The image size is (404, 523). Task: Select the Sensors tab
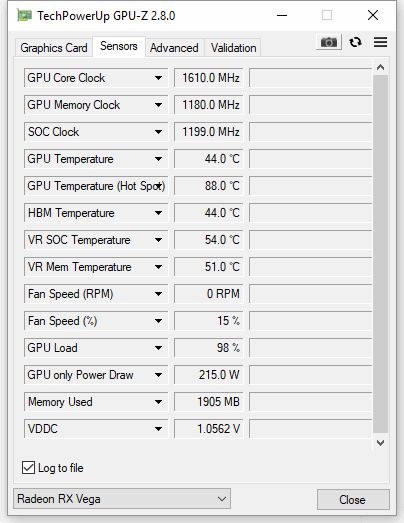pyautogui.click(x=119, y=46)
